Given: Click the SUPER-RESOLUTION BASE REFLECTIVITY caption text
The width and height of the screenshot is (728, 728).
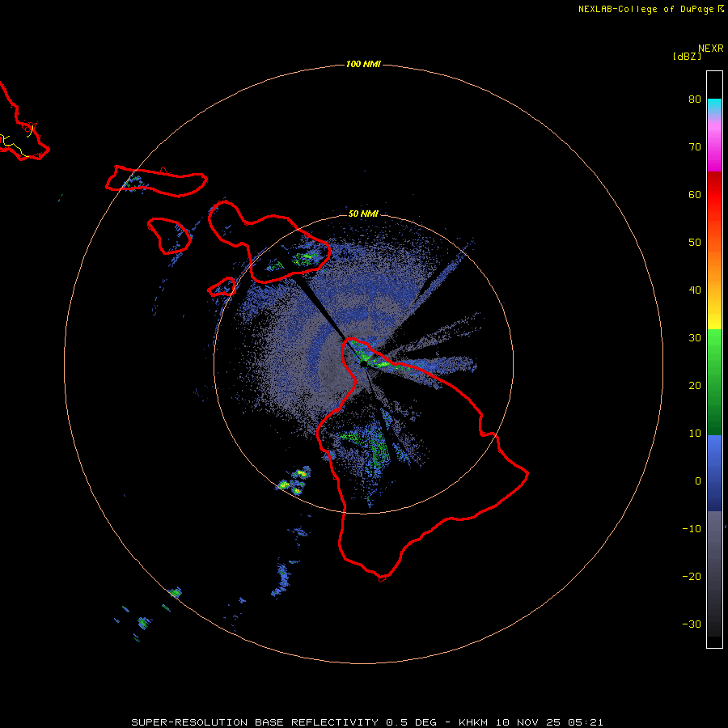Looking at the screenshot, I should pos(255,722).
